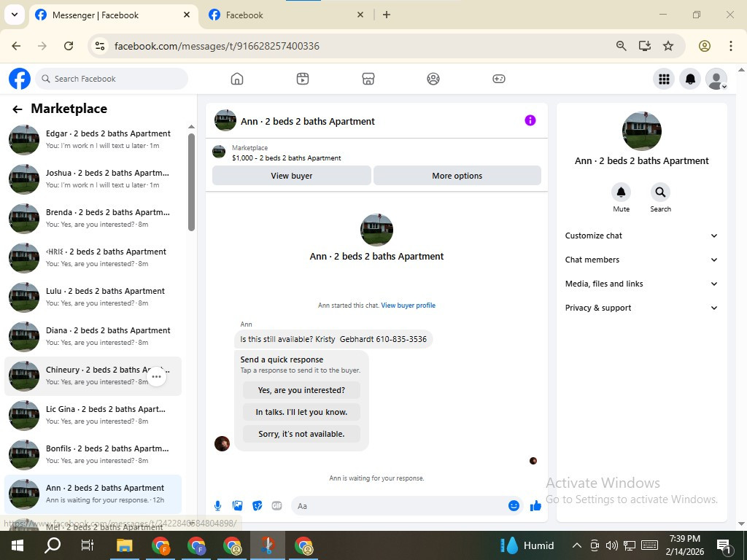Viewport: 747px width, 560px height.
Task: Open Chrome three-dot menu
Action: 731,46
